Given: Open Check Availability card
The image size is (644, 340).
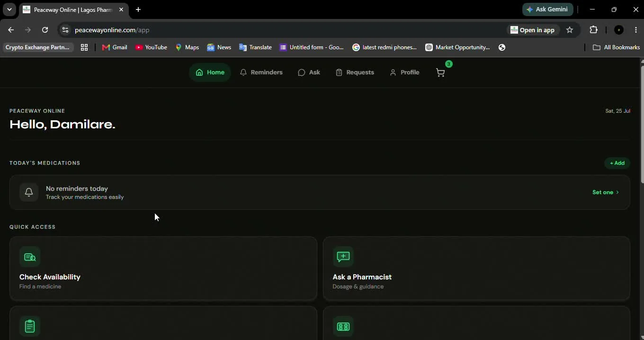Looking at the screenshot, I should (x=163, y=268).
